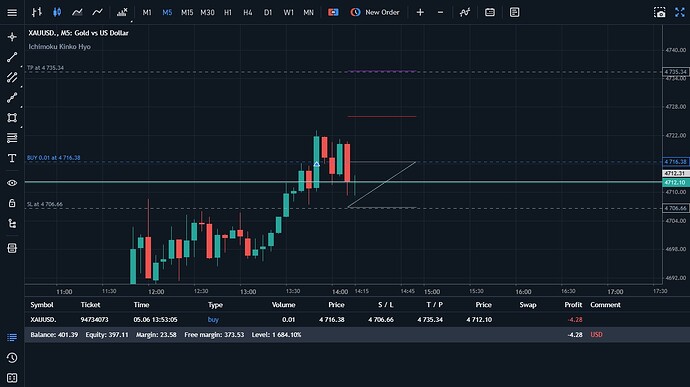The image size is (690, 387).
Task: Select the M5 timeframe
Action: pyautogui.click(x=167, y=12)
